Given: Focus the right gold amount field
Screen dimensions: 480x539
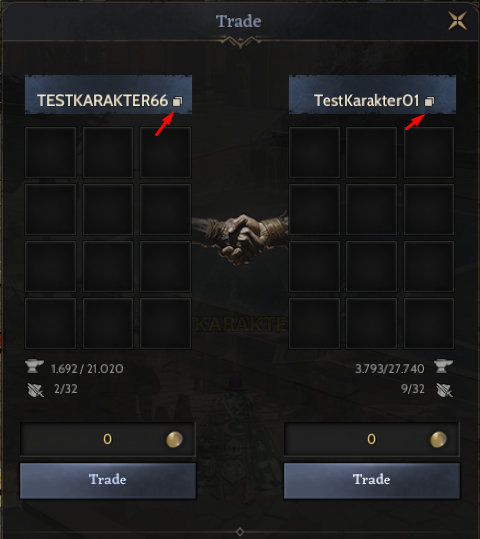Looking at the screenshot, I should pos(372,440).
